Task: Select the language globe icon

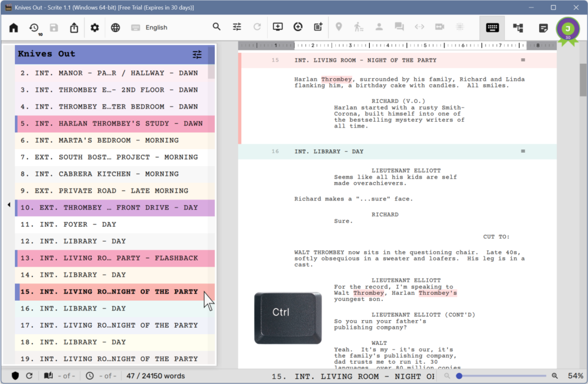Action: tap(115, 27)
